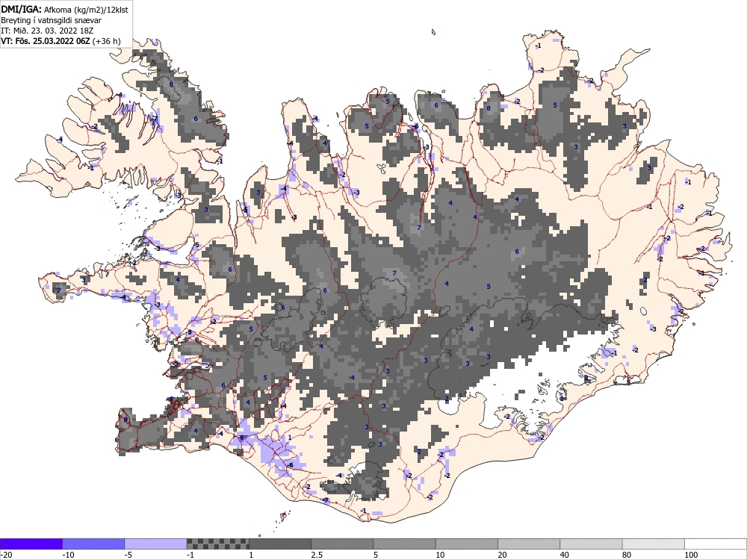
Task: Select the gray 10 to 20 legend swatch
Action: pyautogui.click(x=467, y=544)
